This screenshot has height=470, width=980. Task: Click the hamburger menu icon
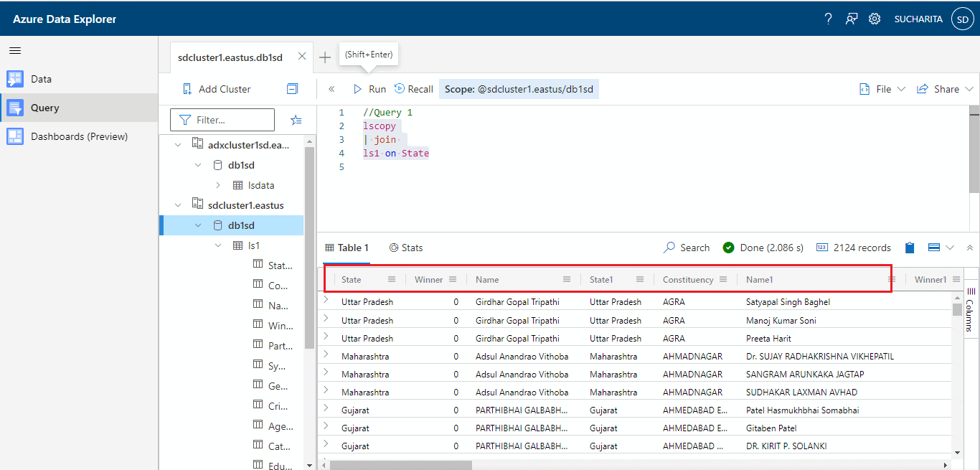(x=15, y=50)
